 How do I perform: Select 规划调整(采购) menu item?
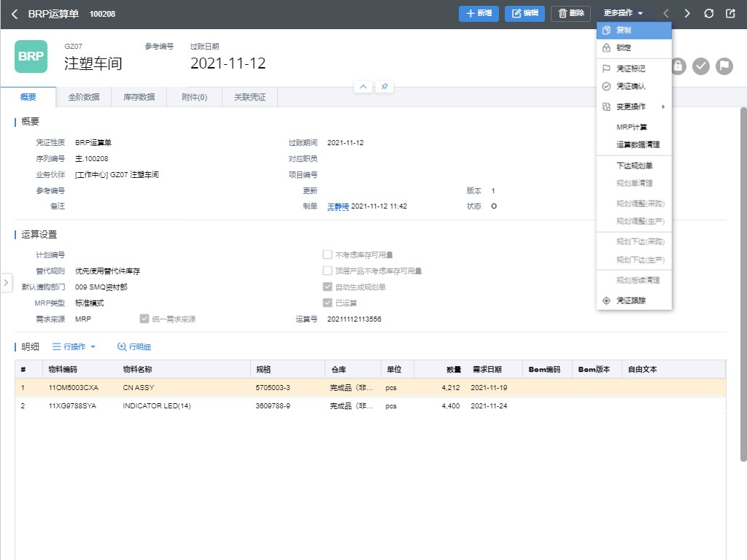tap(634, 204)
